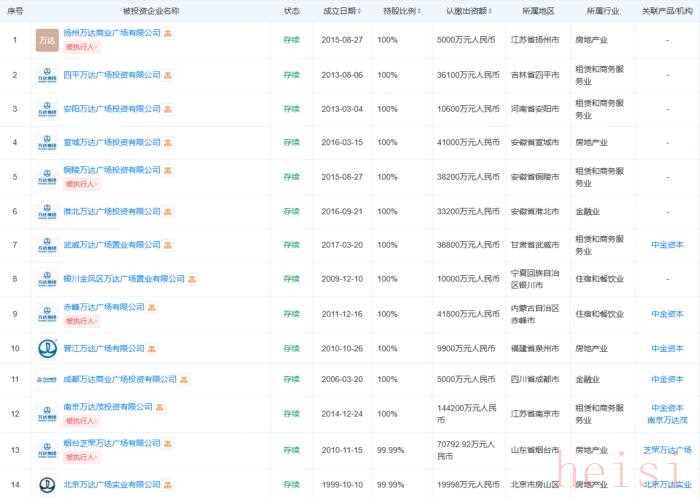Image resolution: width=700 pixels, height=500 pixels.
Task: Click the 晋江万达广场有限公司 round logo
Action: pyautogui.click(x=47, y=348)
